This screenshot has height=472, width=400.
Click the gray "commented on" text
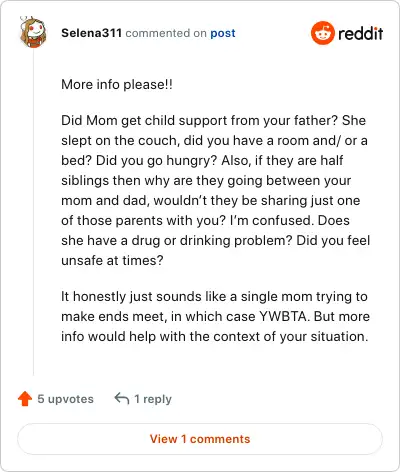pos(166,33)
